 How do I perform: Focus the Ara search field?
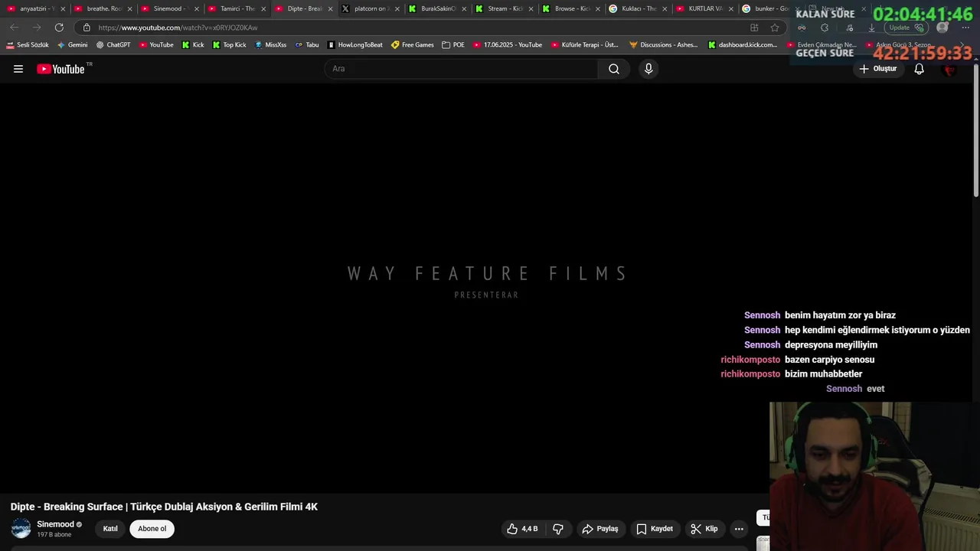pos(462,69)
